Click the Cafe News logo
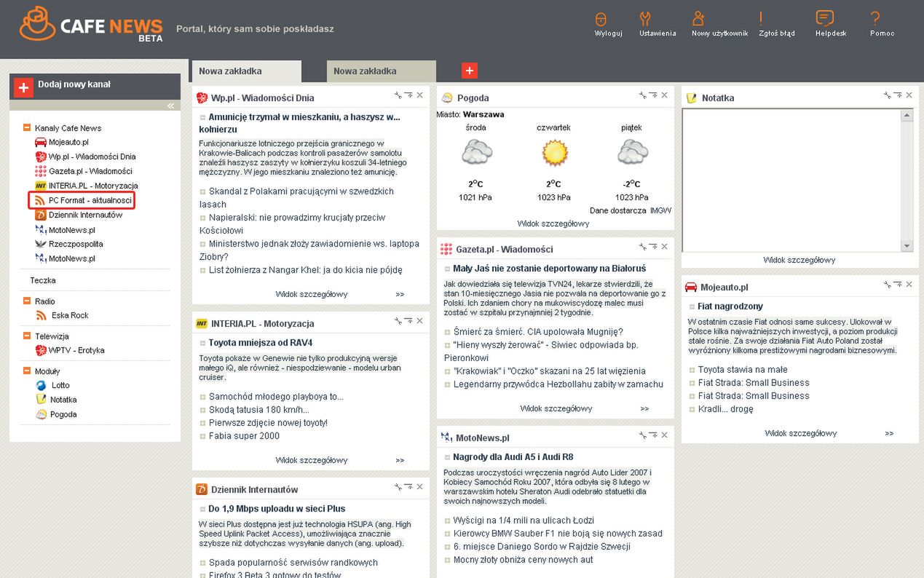This screenshot has height=578, width=924. [x=90, y=24]
